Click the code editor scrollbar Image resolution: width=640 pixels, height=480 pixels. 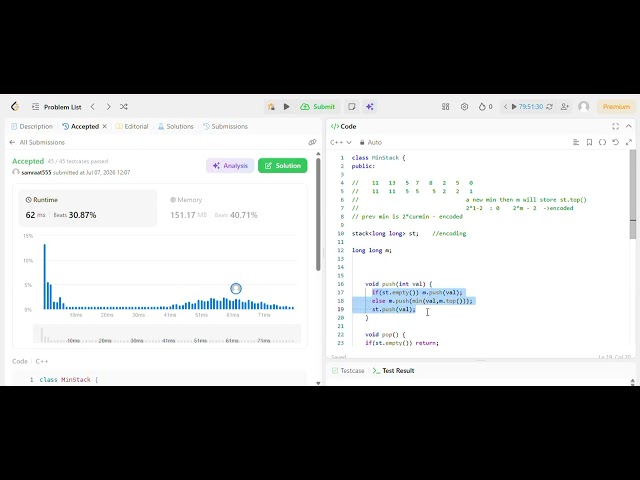click(633, 194)
